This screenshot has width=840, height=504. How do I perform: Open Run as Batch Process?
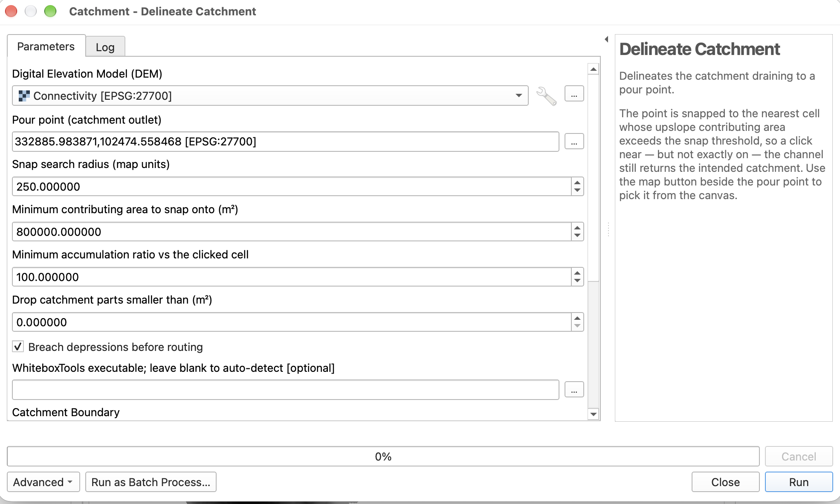pos(151,482)
